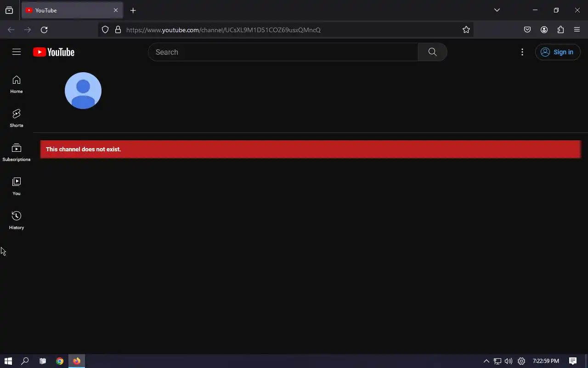Bookmark this page with the star icon
Image resolution: width=588 pixels, height=368 pixels.
click(x=466, y=30)
